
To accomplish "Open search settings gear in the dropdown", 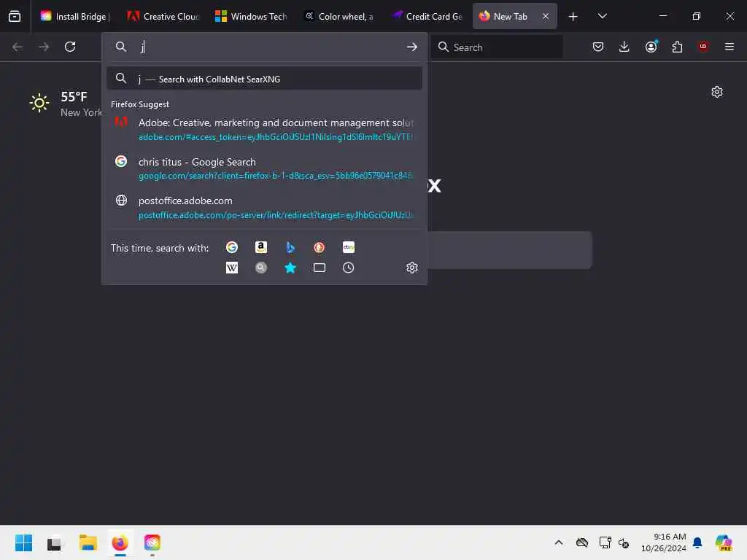I will (412, 268).
